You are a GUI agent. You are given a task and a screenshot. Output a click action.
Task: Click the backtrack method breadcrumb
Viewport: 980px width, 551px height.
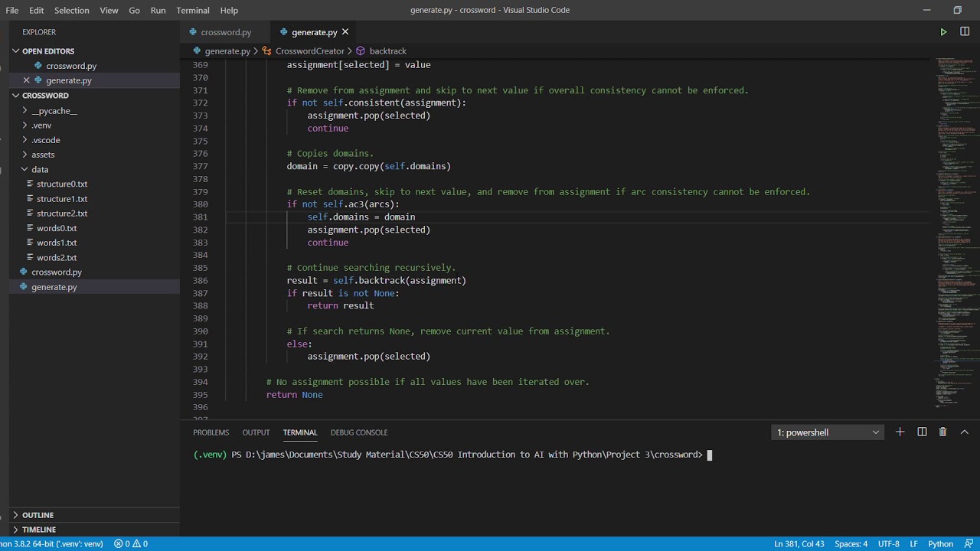(x=381, y=51)
